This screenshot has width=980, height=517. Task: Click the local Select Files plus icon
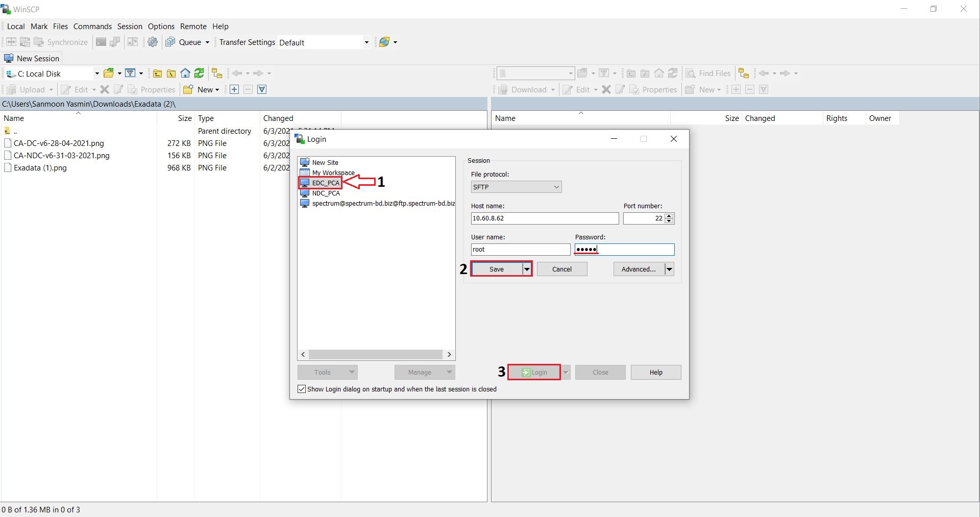234,90
